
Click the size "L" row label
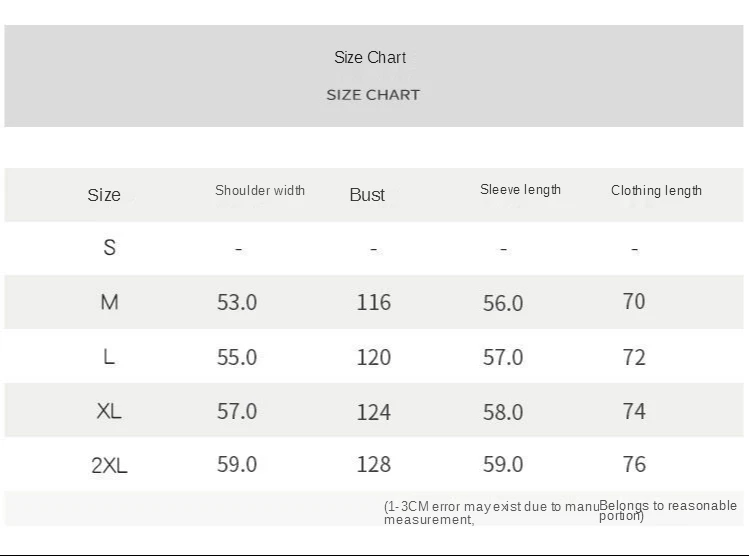pos(109,357)
